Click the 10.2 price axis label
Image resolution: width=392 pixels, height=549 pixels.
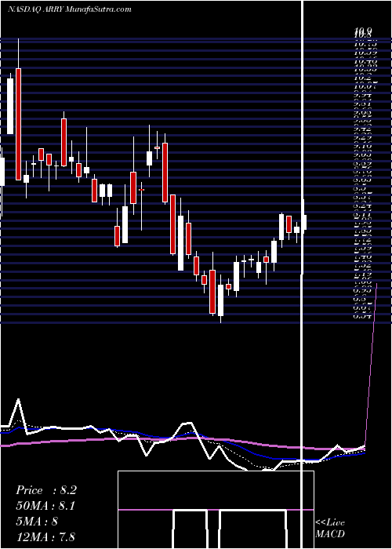tap(362, 78)
